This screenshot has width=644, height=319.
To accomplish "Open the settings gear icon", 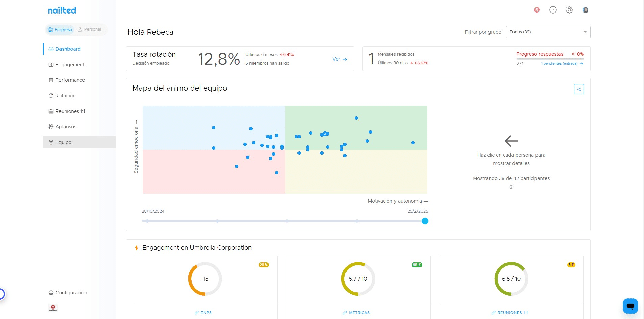I will click(569, 10).
